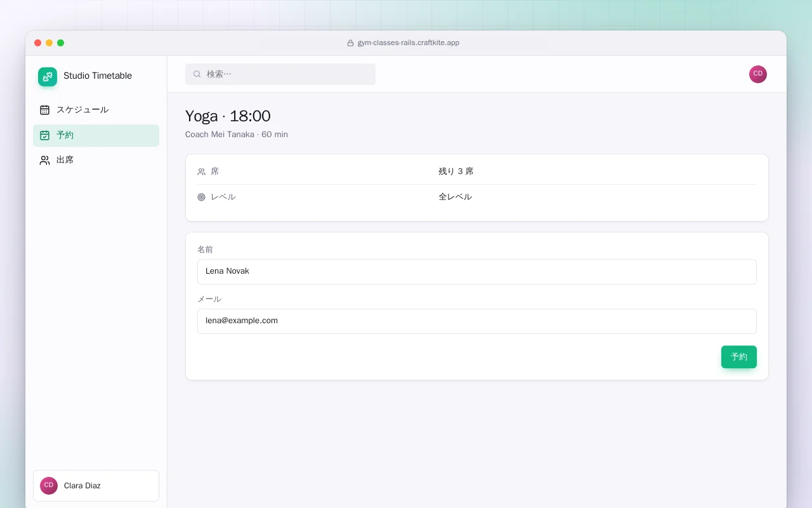Focus the 検索 search field

[x=280, y=74]
